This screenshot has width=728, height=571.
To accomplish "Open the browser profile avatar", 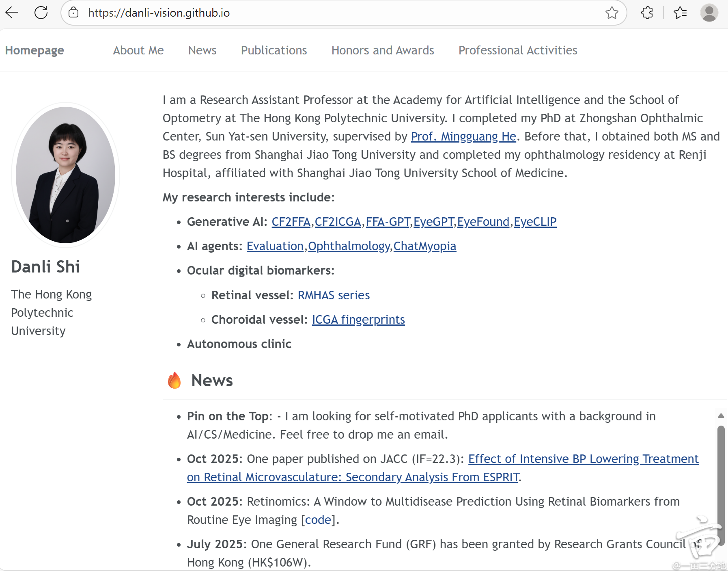I will 709,13.
